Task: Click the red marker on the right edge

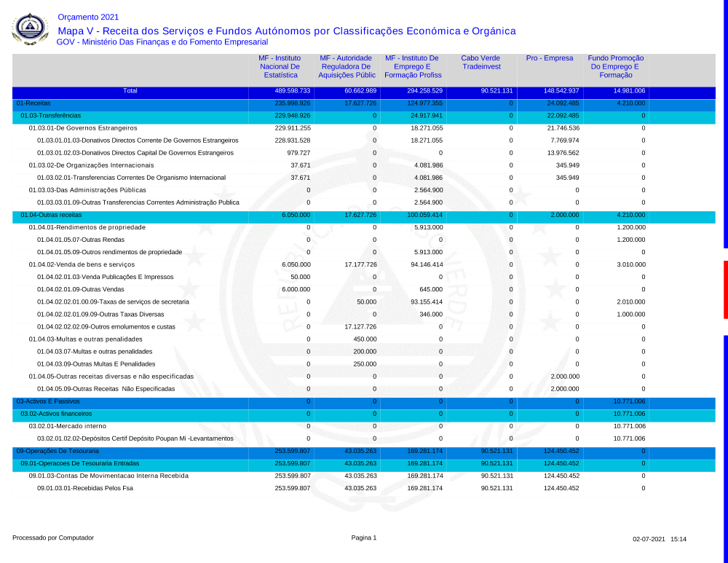Action: pyautogui.click(x=725, y=289)
